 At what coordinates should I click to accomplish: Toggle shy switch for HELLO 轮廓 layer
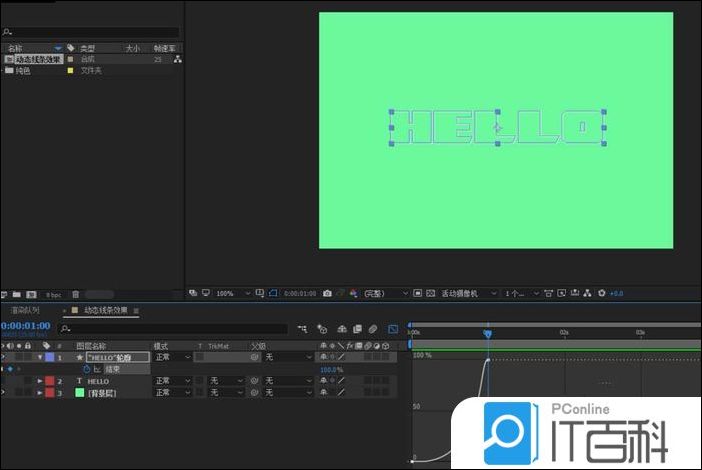(x=323, y=357)
